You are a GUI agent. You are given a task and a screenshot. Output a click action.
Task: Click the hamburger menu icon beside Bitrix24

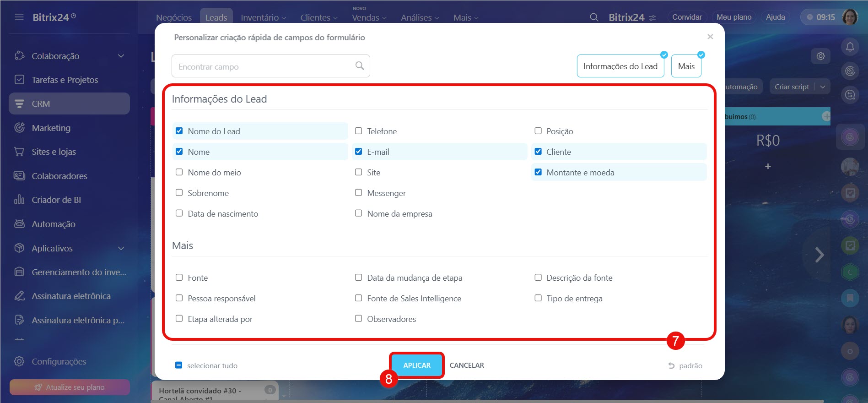point(19,17)
